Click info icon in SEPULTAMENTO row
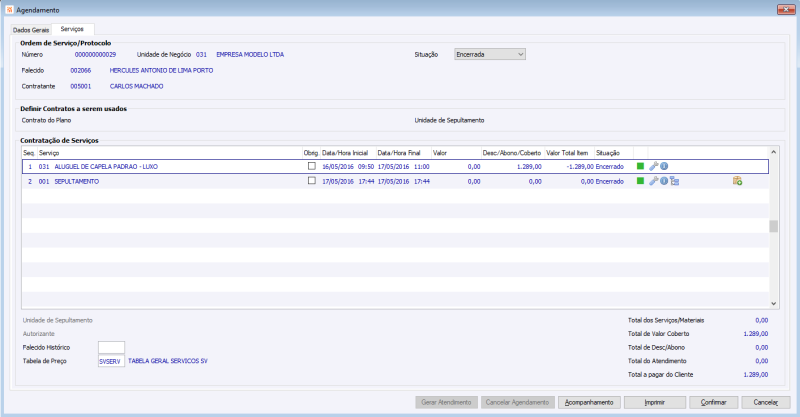Screen dimensions: 800x417 pos(664,181)
